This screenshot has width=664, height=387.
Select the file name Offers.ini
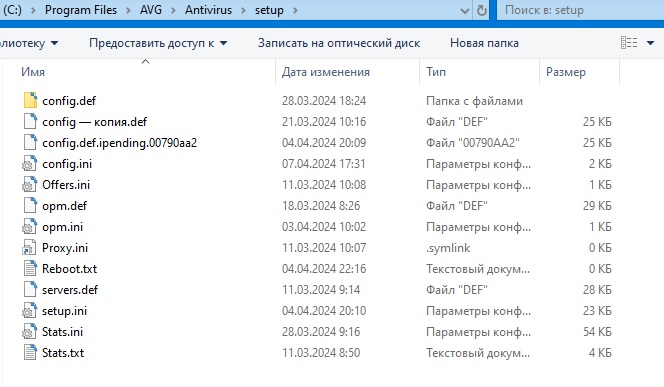[x=66, y=185]
